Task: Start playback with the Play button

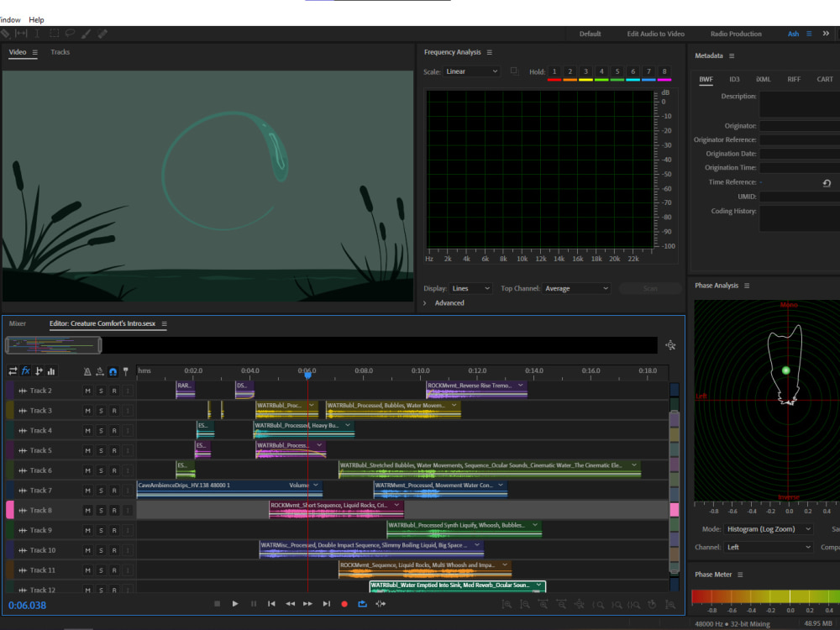Action: [x=235, y=604]
